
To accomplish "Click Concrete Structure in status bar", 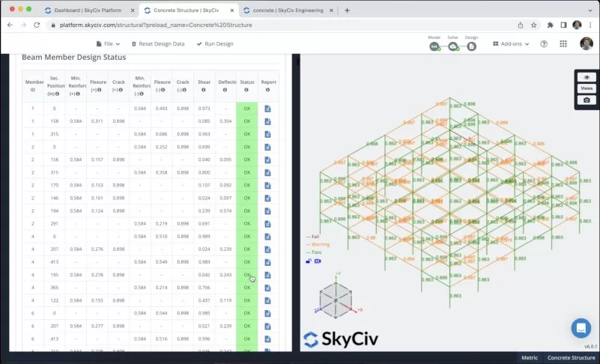I will 571,357.
